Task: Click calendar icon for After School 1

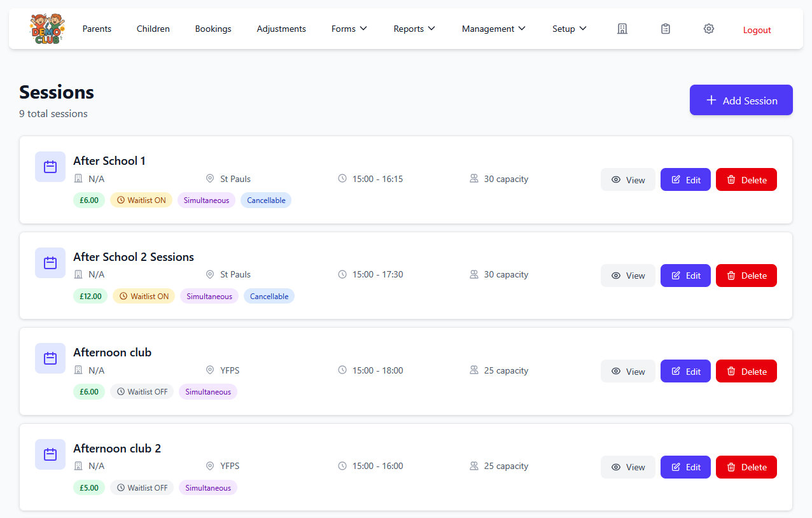Action: (50, 167)
